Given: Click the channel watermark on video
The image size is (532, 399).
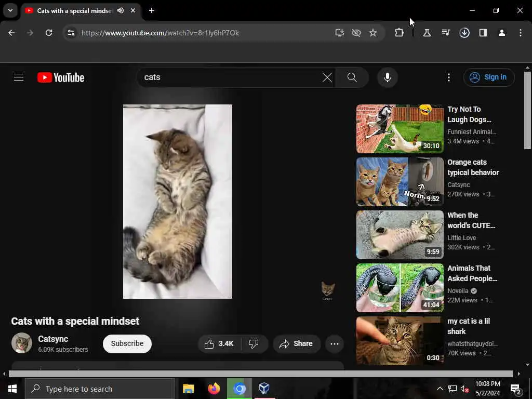Looking at the screenshot, I should (328, 291).
